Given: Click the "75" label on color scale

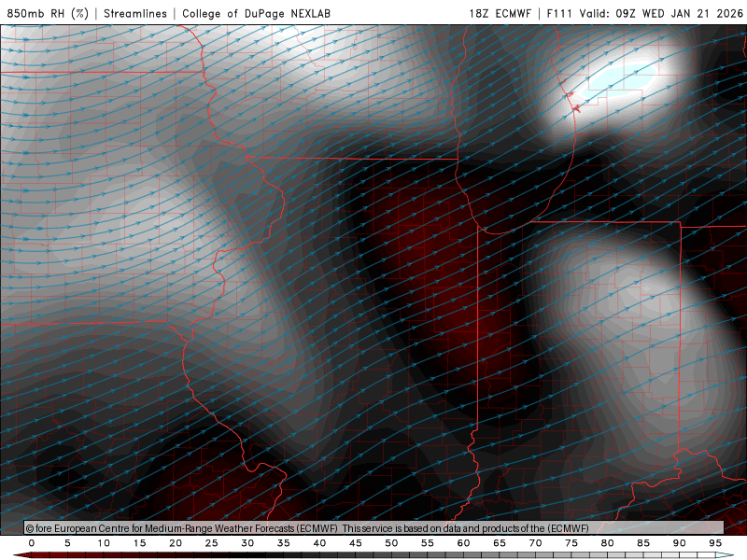Looking at the screenshot, I should (x=571, y=543).
